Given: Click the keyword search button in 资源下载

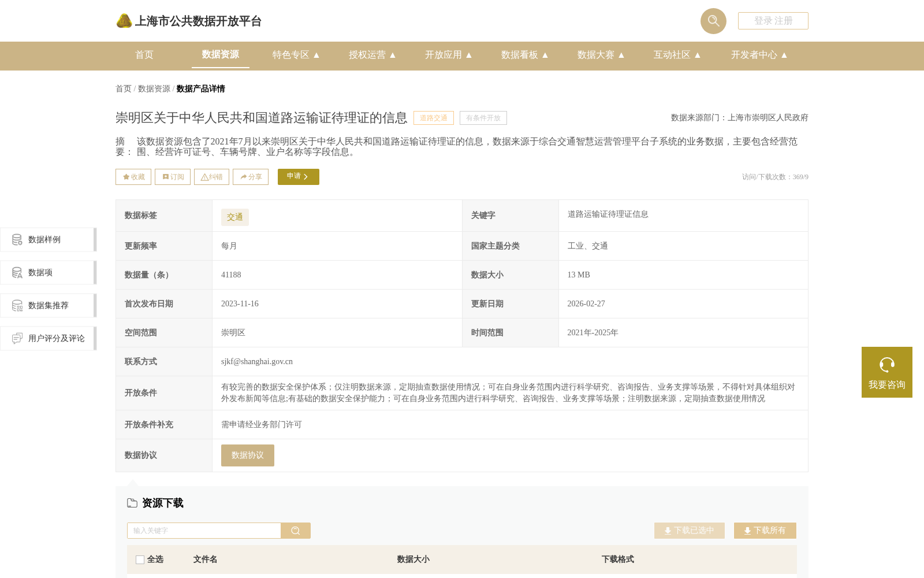Looking at the screenshot, I should [x=296, y=531].
